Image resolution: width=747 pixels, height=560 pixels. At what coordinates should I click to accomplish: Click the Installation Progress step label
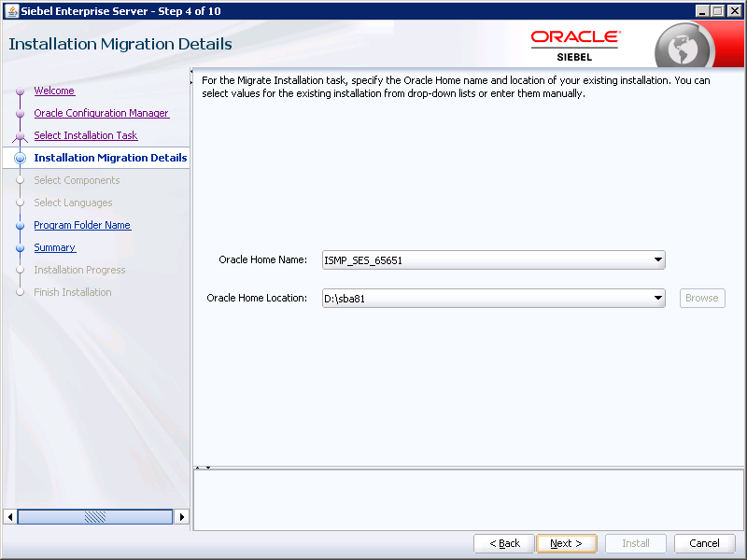79,270
